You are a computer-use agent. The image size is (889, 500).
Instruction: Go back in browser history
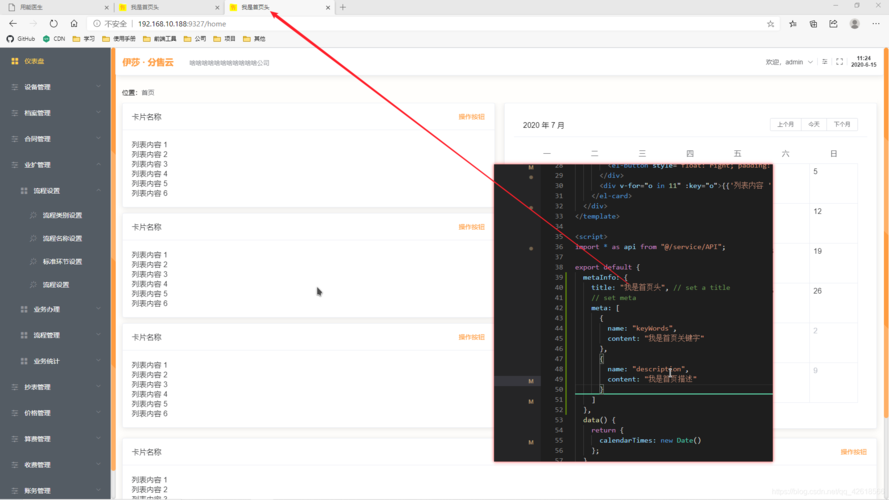13,24
